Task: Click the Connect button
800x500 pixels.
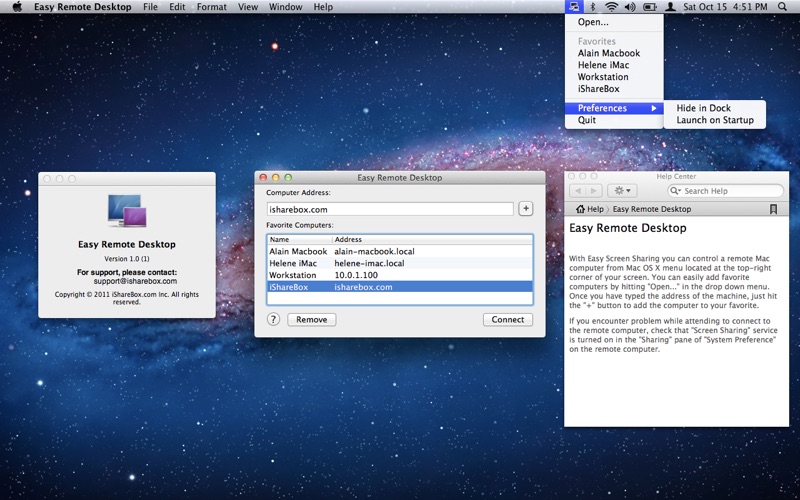Action: (x=508, y=319)
